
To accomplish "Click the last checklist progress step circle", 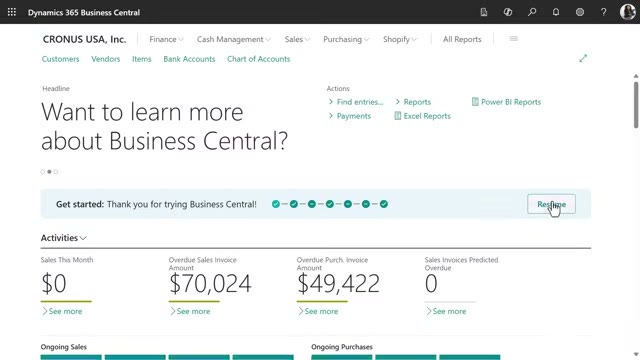I will [x=384, y=204].
